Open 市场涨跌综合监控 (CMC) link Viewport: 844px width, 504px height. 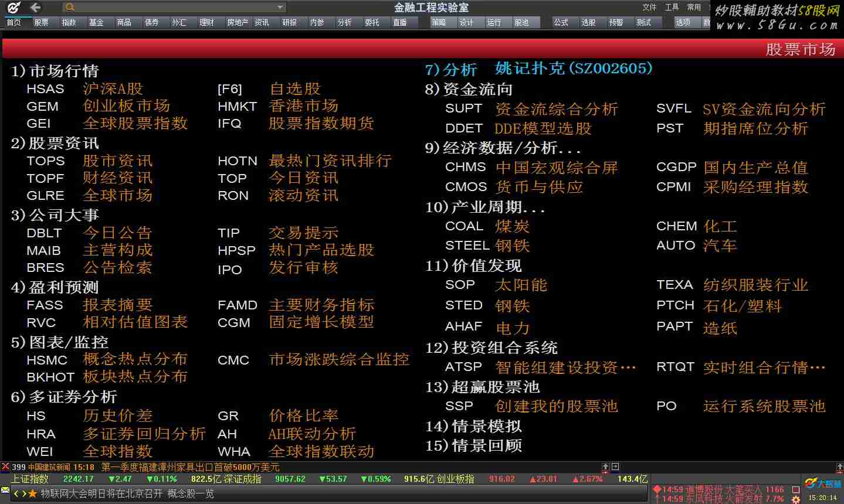(339, 359)
